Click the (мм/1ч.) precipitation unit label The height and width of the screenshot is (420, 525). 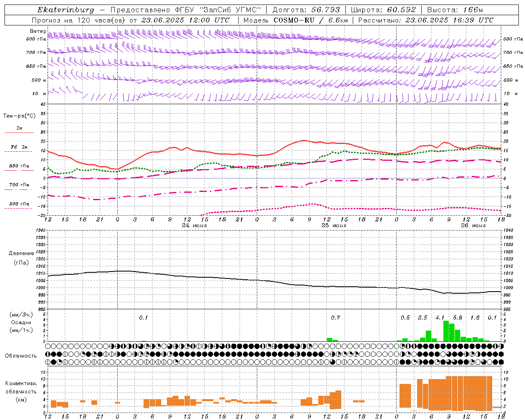(21, 330)
